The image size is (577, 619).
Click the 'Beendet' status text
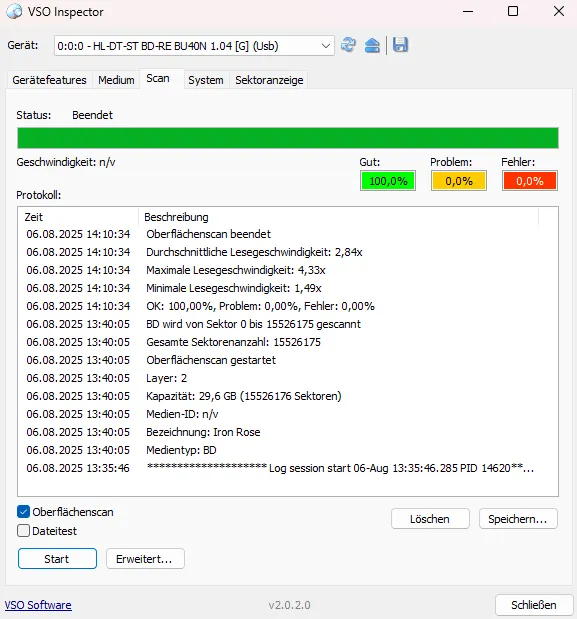[x=92, y=115]
